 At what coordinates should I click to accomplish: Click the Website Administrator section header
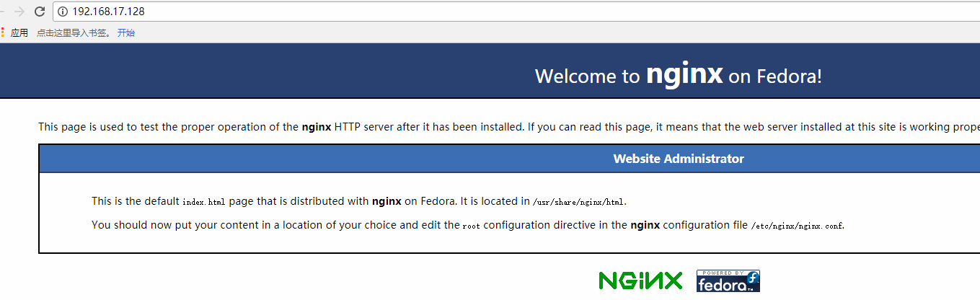click(678, 159)
